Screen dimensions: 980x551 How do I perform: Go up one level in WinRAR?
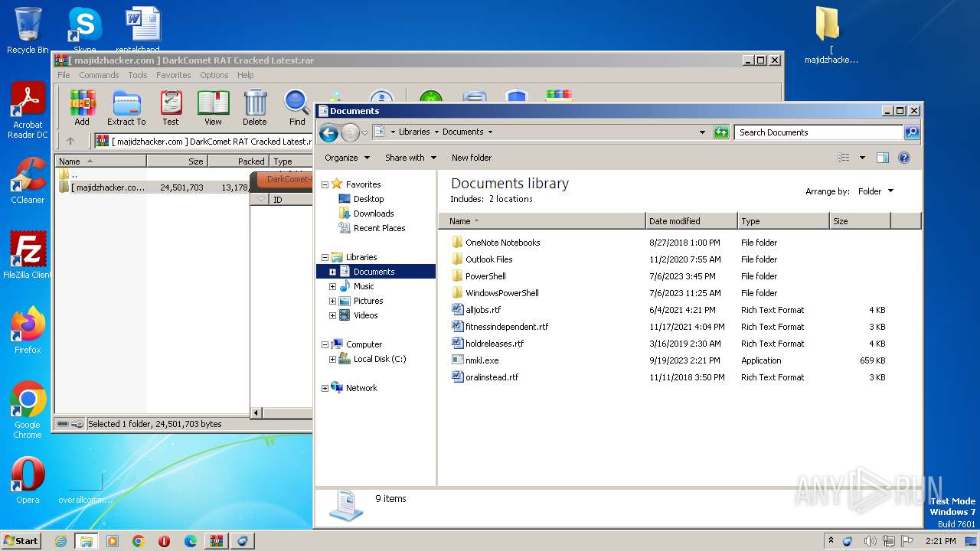coord(70,141)
